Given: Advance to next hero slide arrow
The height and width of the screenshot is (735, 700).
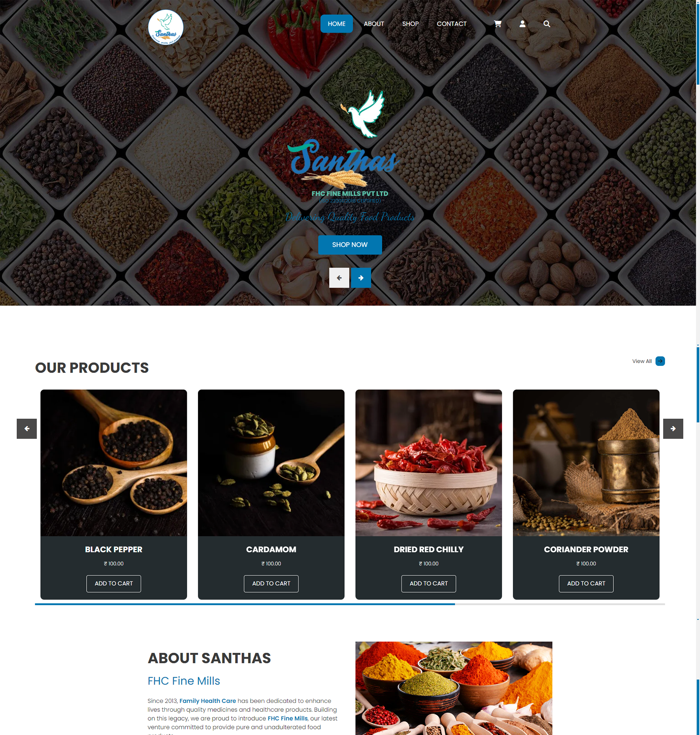Looking at the screenshot, I should [x=361, y=278].
